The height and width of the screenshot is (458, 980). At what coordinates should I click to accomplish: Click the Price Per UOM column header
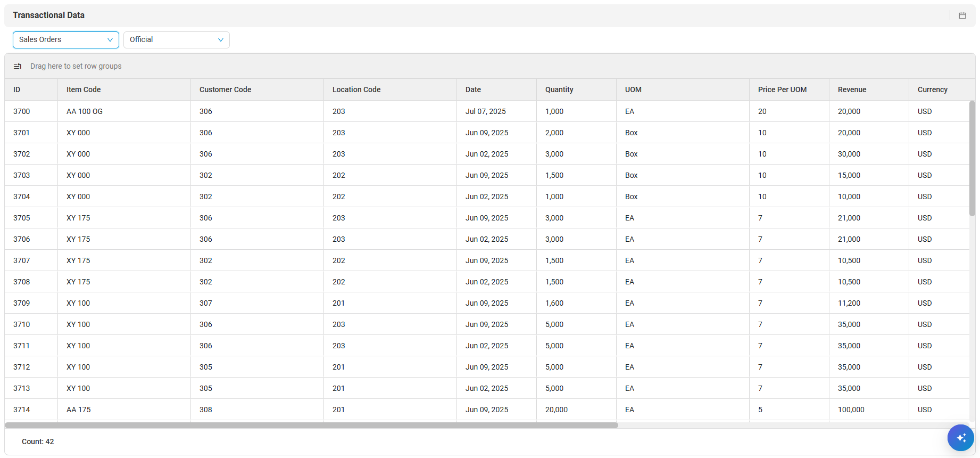[790, 89]
